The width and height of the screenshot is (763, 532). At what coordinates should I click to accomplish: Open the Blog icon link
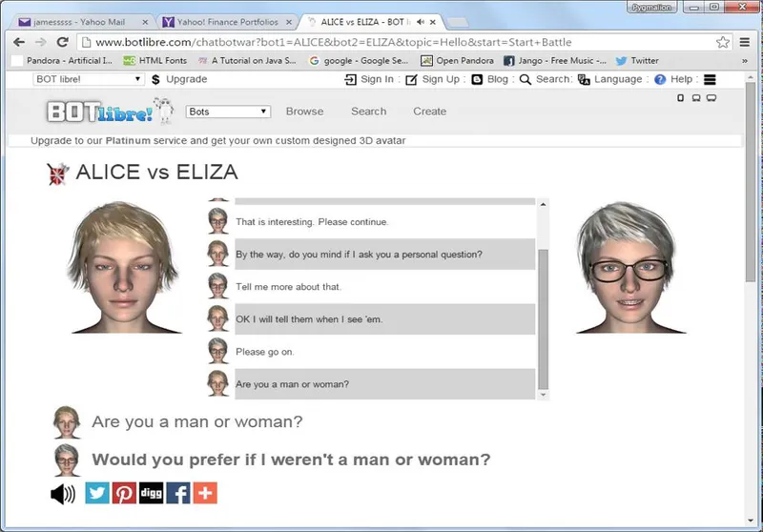tap(477, 79)
